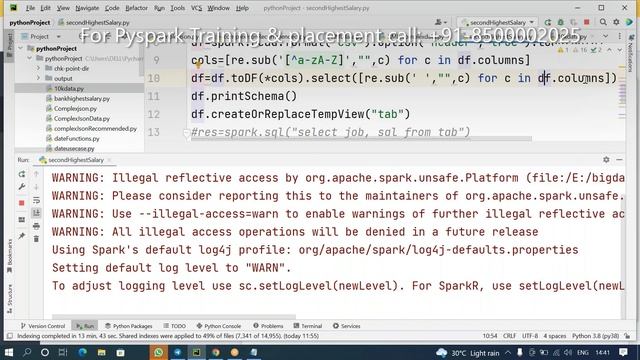Click the rerun icon in main toolbar
Viewport: 640px width, 360px height.
pyautogui.click(x=548, y=22)
